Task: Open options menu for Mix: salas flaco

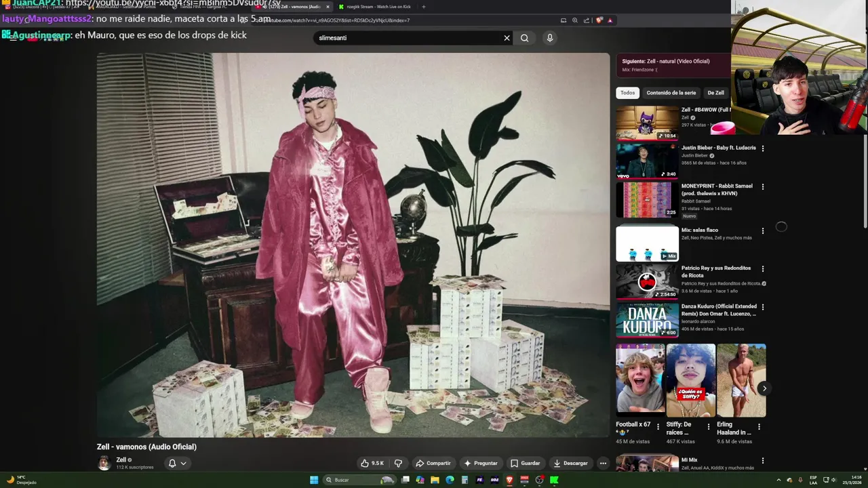Action: pos(763,230)
